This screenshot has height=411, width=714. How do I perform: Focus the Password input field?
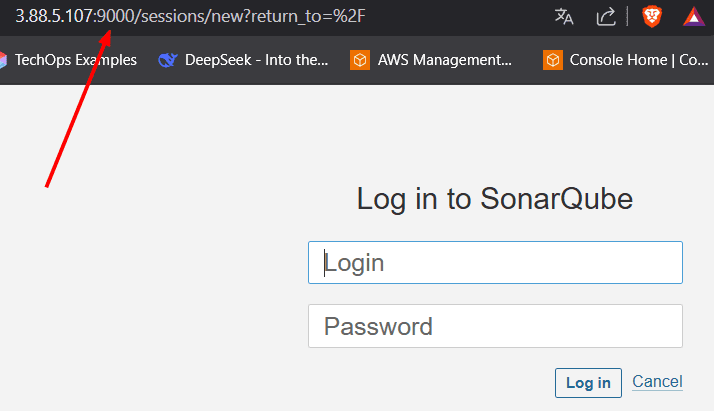[495, 326]
